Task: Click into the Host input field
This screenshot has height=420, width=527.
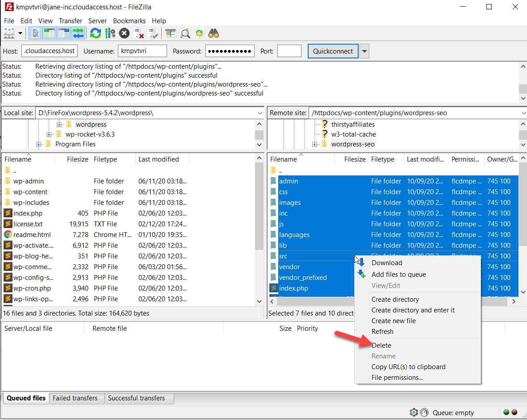Action: (50, 51)
